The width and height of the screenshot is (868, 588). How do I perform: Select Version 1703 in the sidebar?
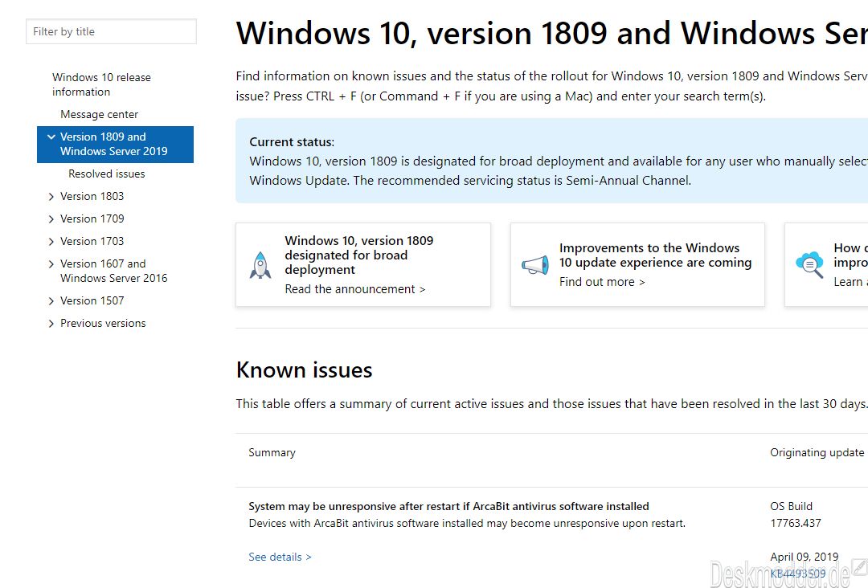pyautogui.click(x=92, y=242)
